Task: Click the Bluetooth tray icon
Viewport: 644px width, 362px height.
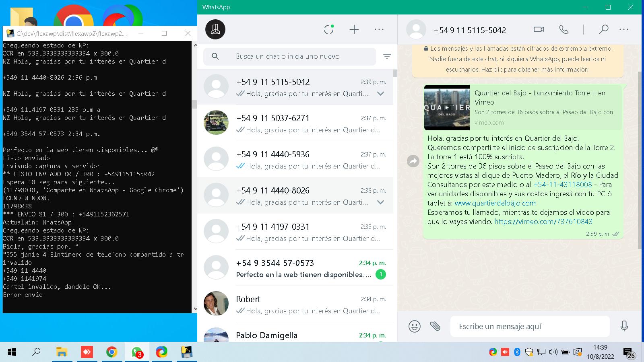Action: tap(517, 352)
